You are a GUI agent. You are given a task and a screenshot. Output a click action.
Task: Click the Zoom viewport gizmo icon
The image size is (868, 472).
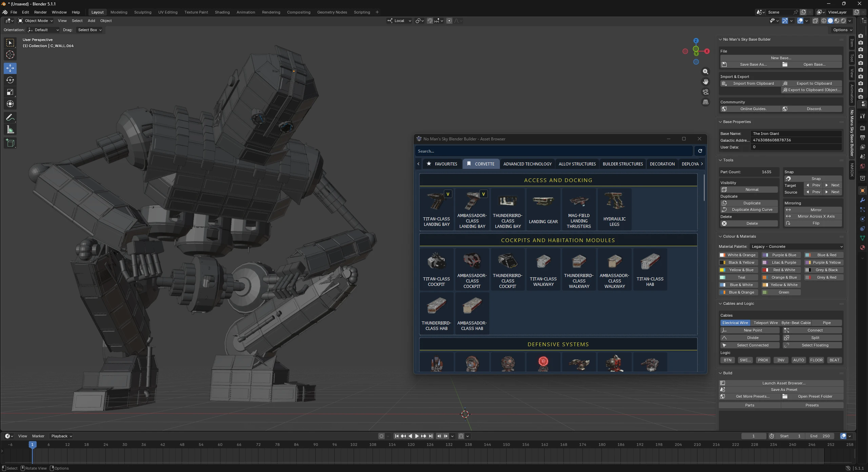[706, 72]
